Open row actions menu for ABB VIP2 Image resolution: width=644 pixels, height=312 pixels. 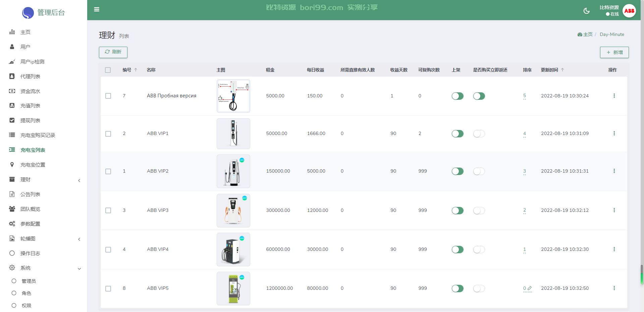click(x=614, y=171)
